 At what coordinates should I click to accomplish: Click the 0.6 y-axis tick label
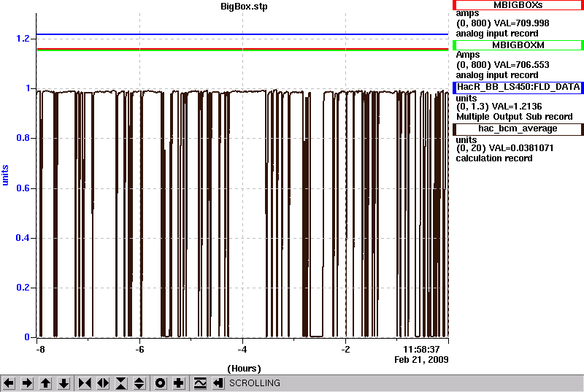[x=23, y=188]
